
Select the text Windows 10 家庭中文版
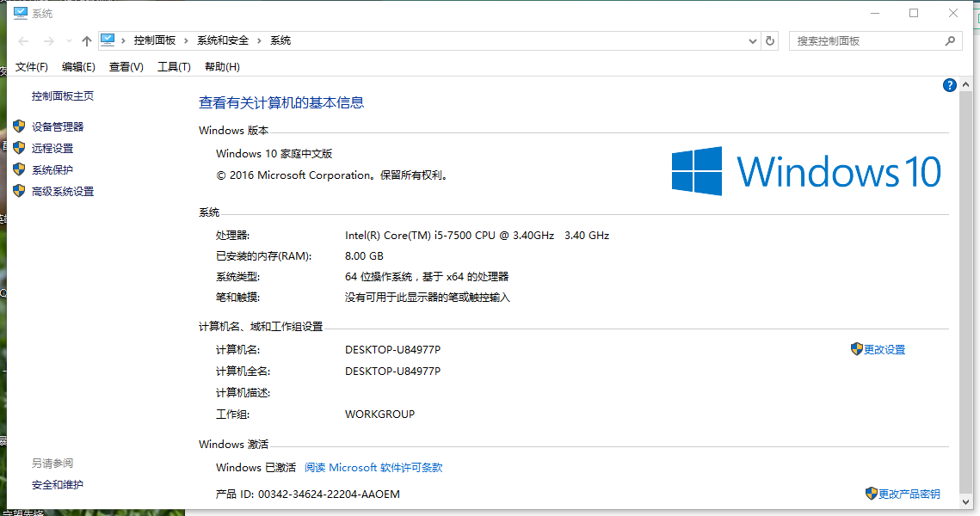[274, 154]
